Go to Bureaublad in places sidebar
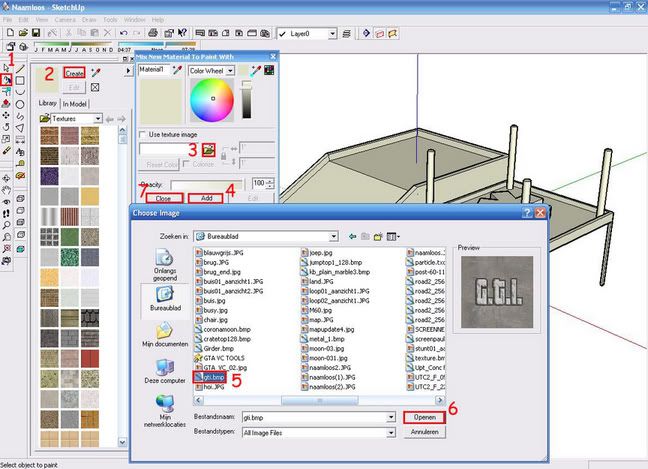Viewport: 648px width, 469px height. [x=165, y=299]
